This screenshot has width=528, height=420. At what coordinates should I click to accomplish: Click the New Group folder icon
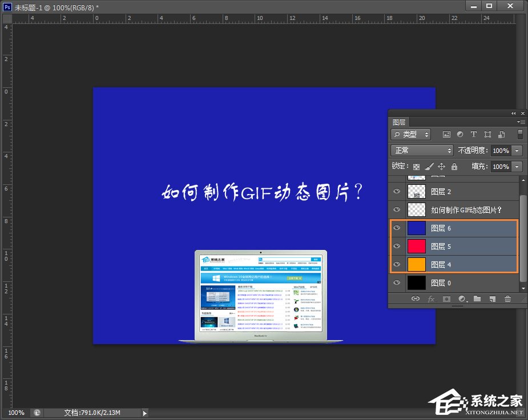point(477,298)
